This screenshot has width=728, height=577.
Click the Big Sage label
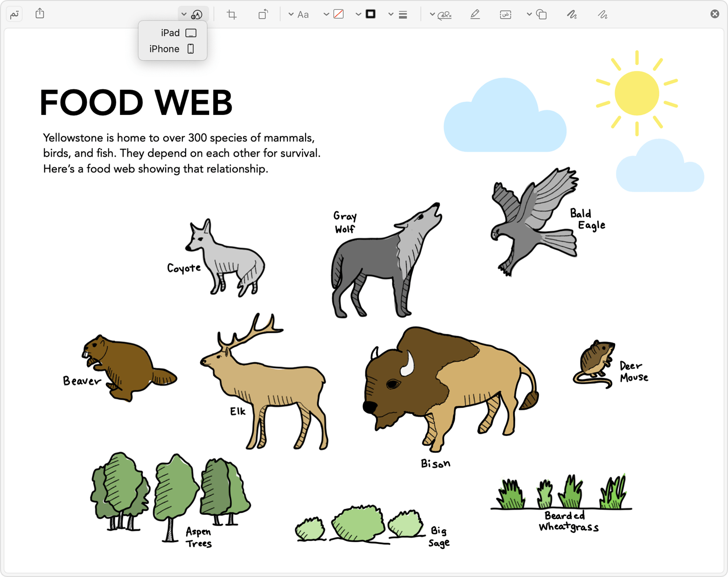(439, 537)
